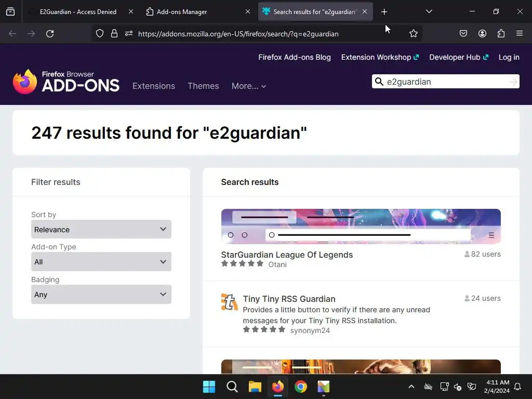Click the author name synonym24
Image resolution: width=532 pixels, height=399 pixels.
[x=310, y=330]
